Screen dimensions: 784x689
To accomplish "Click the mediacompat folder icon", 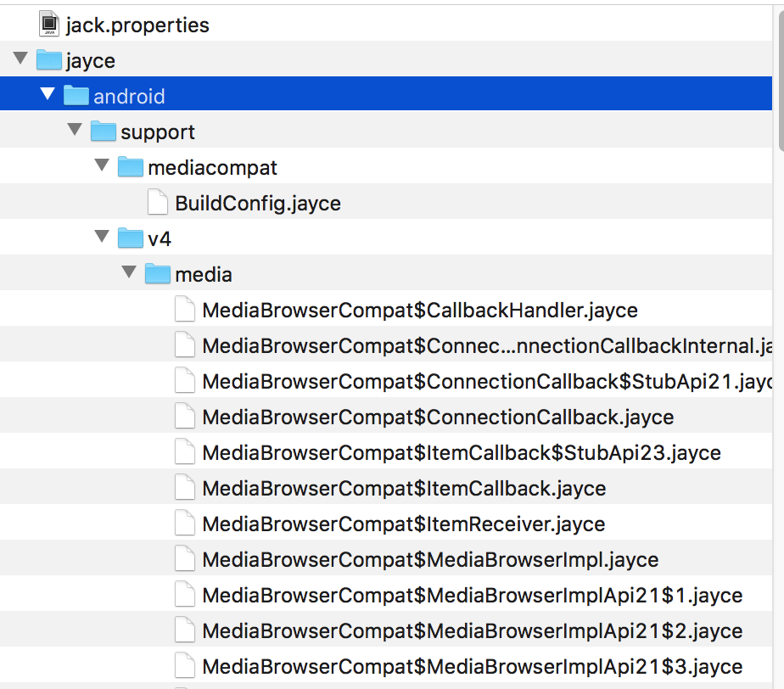I will pyautogui.click(x=131, y=167).
